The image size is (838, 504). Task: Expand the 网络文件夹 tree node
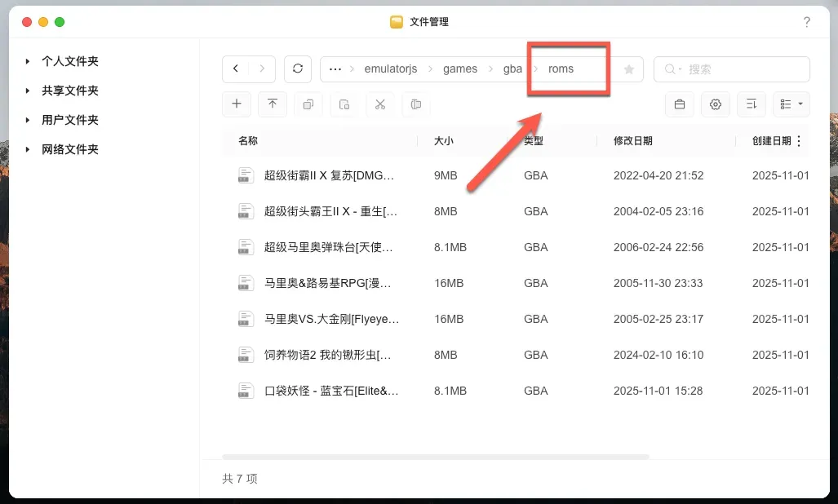point(29,149)
